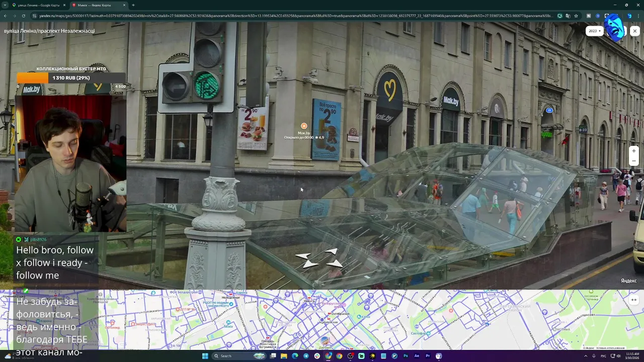Open the browser profile avatar

tap(629, 16)
